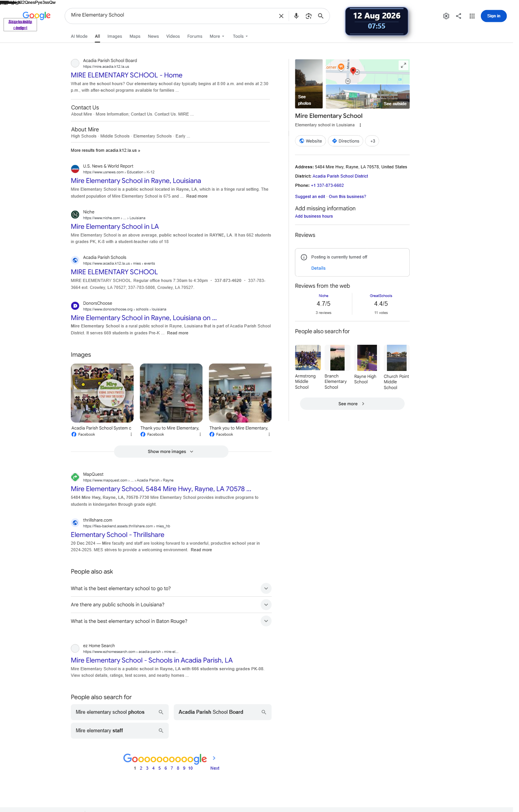Switch to AI Mode tab
The height and width of the screenshot is (812, 519).
[x=79, y=37]
